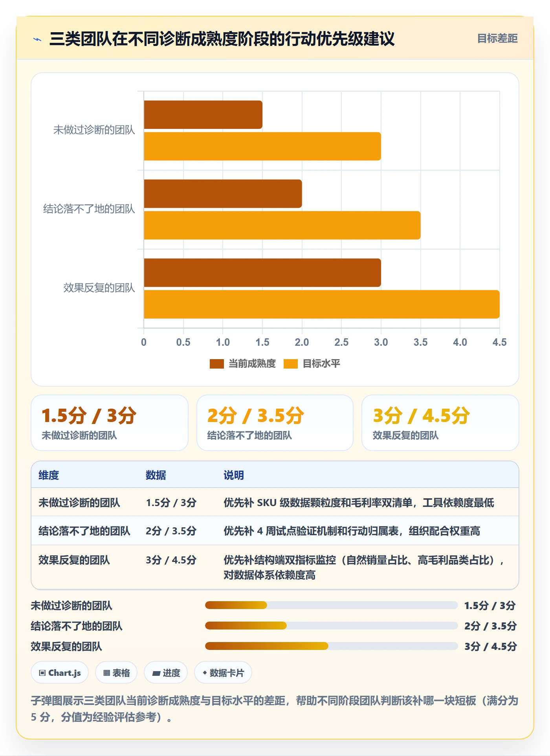Click the 结论落不了地的团队 table row name

84,531
